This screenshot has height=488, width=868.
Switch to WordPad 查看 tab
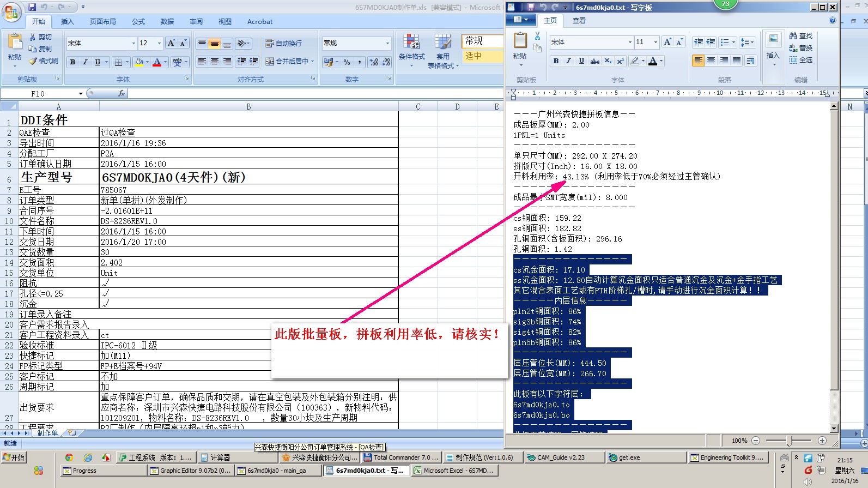(579, 21)
